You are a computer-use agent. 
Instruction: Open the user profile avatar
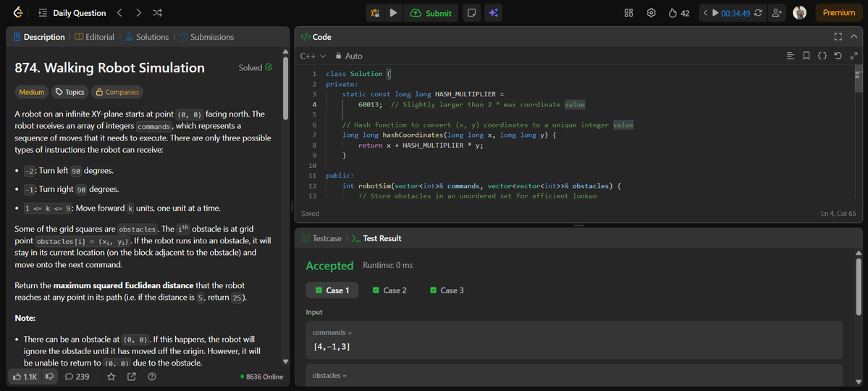tap(799, 13)
